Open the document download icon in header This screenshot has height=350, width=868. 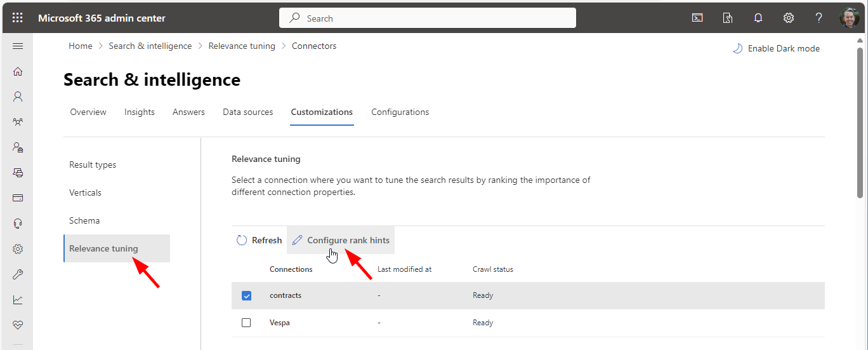click(728, 18)
